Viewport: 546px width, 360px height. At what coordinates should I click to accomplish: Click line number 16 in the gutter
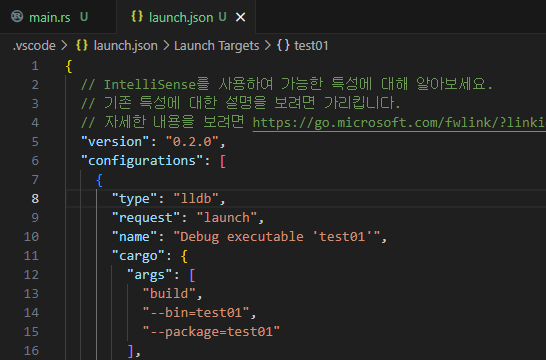31,350
